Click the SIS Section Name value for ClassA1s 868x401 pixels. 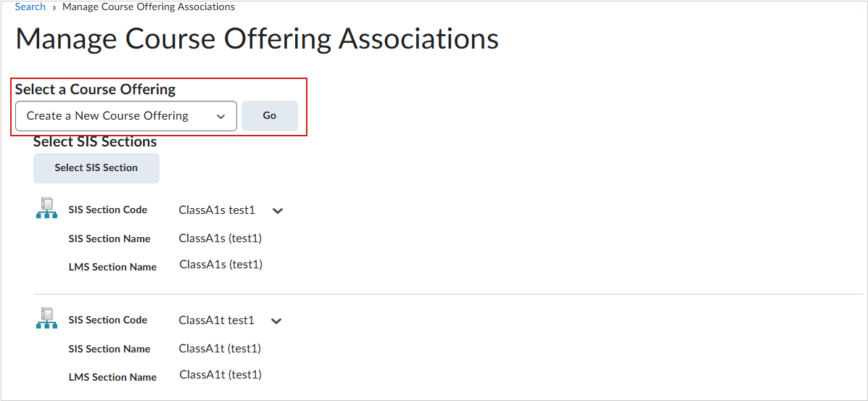click(x=220, y=238)
